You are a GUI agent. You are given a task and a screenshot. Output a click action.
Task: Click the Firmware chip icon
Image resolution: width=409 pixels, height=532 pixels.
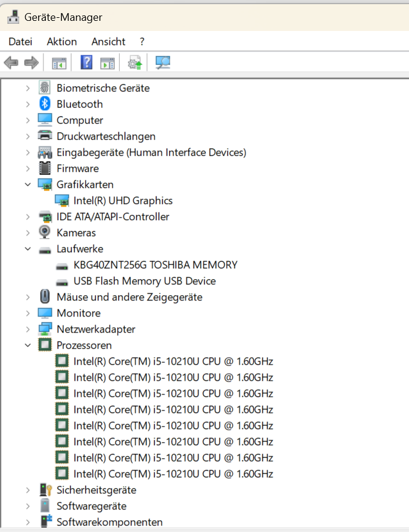point(45,168)
